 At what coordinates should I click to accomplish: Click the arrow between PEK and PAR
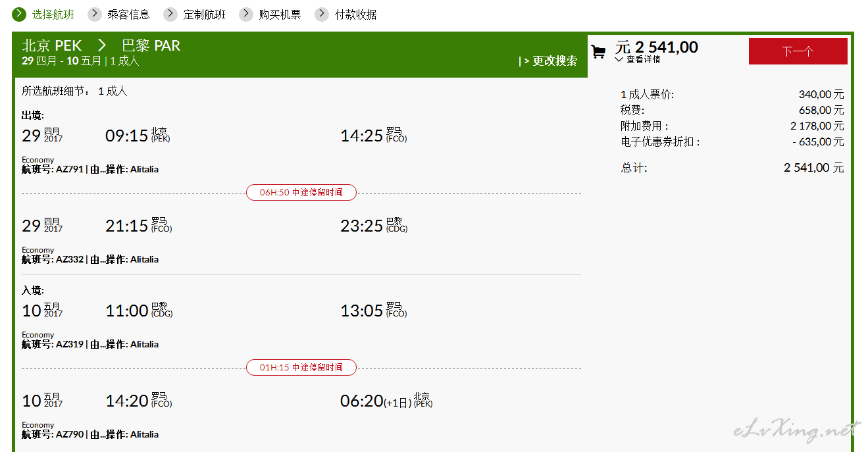click(x=102, y=45)
